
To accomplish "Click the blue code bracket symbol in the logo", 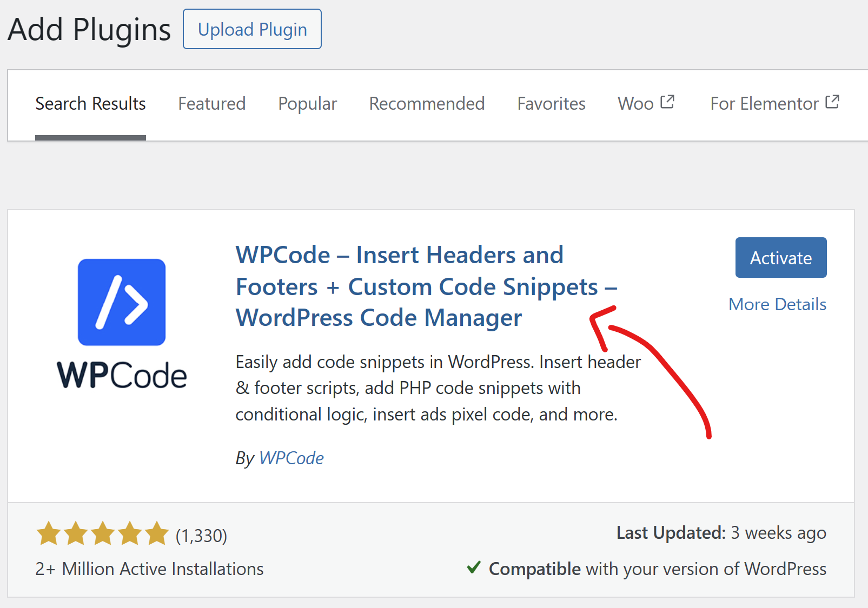I will (121, 302).
